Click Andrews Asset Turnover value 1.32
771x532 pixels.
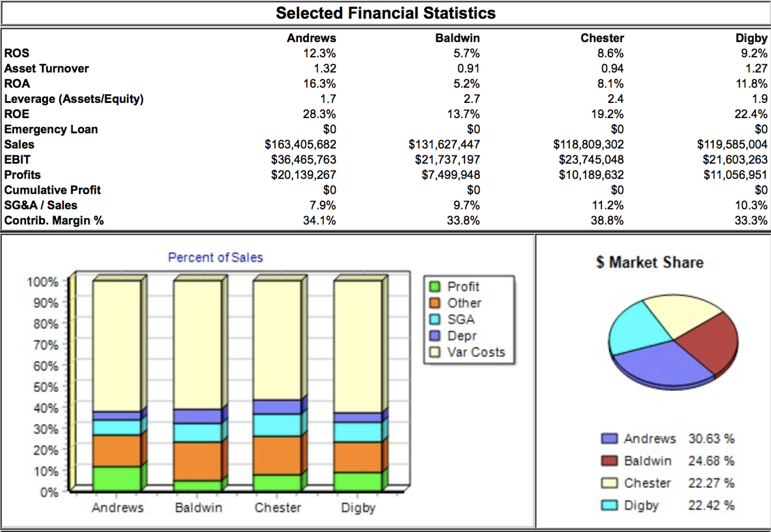[x=325, y=69]
